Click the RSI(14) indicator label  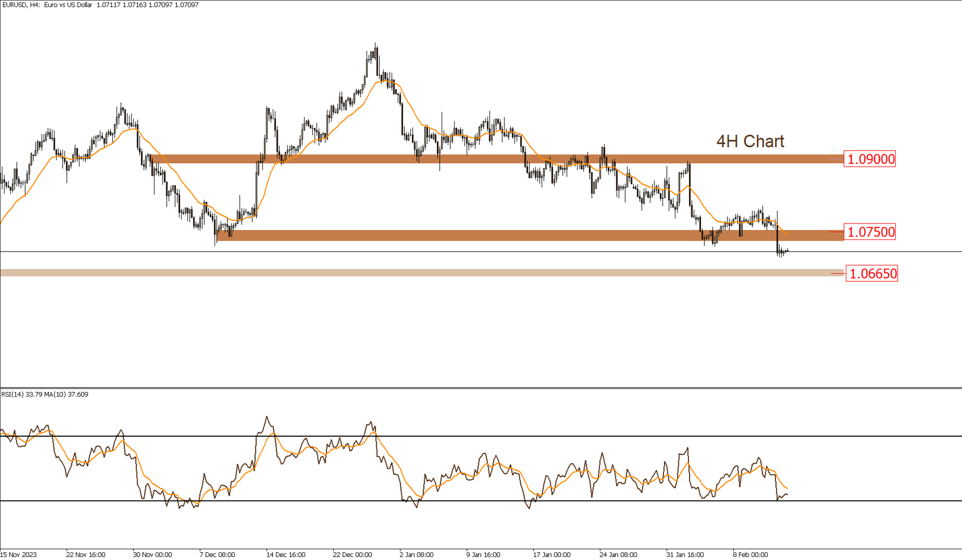pyautogui.click(x=12, y=394)
